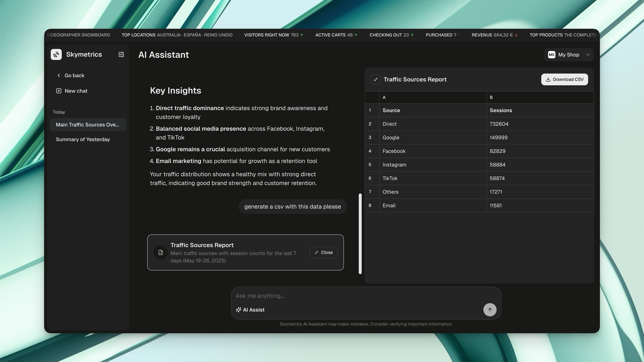Click the Google cell

coord(433,138)
